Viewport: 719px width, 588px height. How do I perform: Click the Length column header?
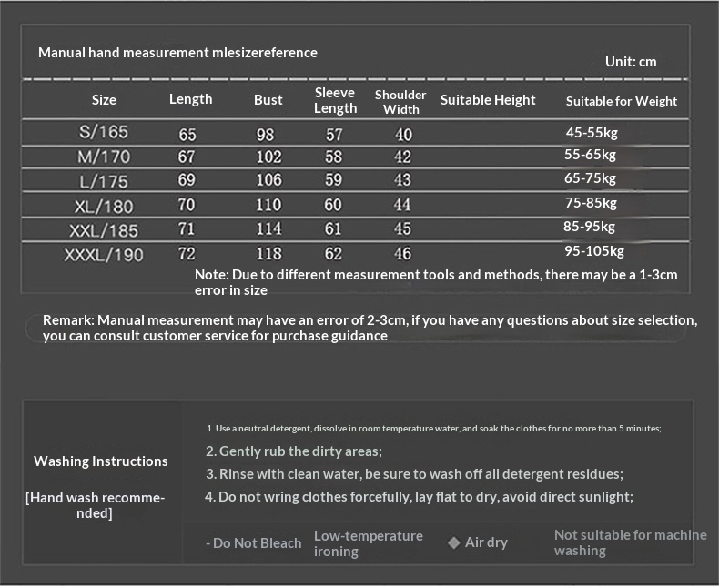click(190, 99)
